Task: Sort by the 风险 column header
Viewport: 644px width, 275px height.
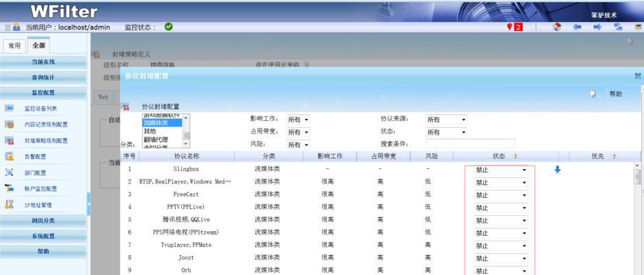Action: tap(432, 157)
